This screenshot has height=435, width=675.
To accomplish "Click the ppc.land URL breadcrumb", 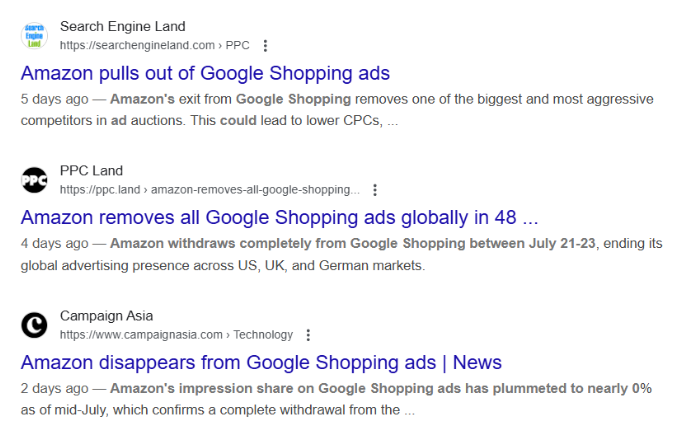I will tap(209, 190).
